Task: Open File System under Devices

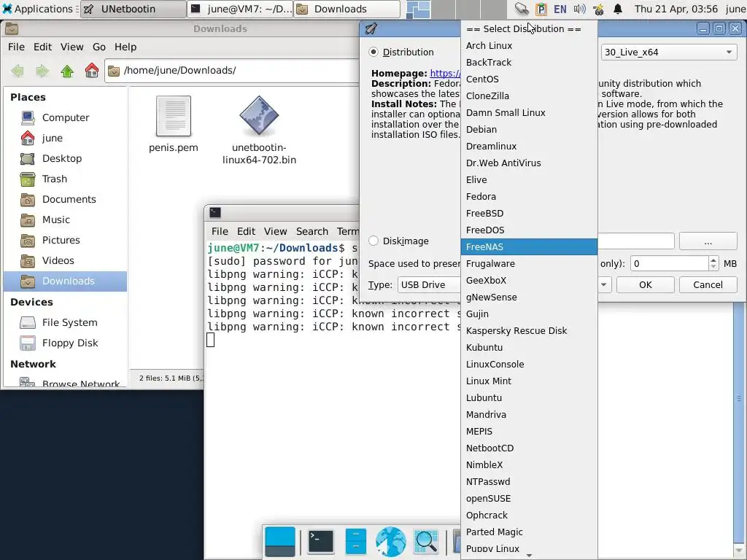Action: [65, 323]
